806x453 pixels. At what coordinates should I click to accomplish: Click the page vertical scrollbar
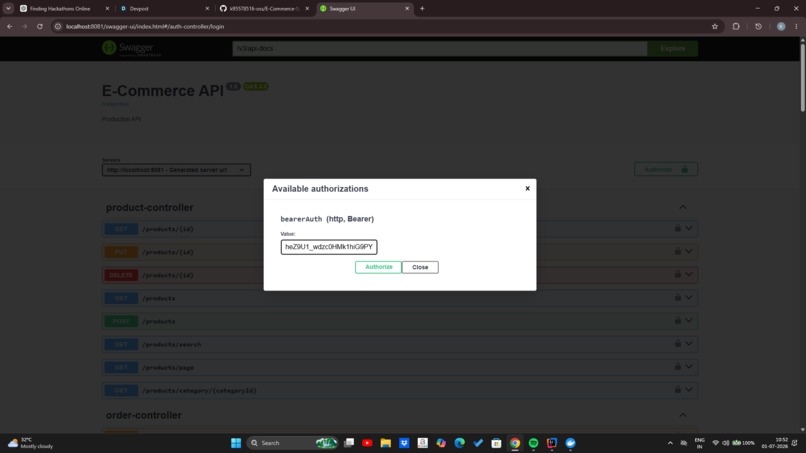(802, 77)
